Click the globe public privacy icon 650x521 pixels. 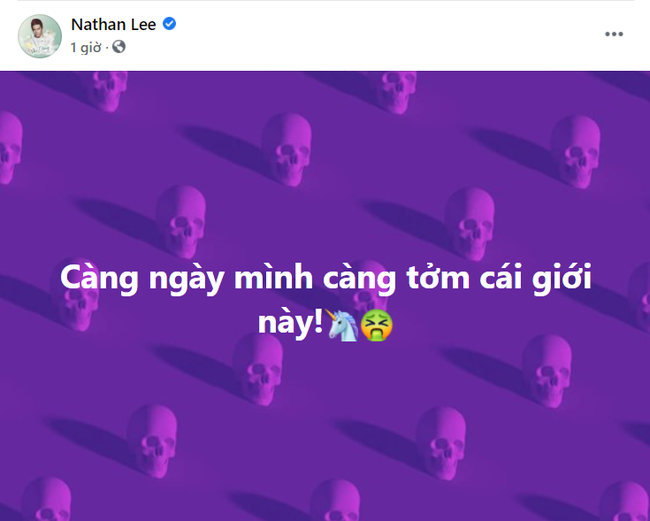pyautogui.click(x=119, y=47)
